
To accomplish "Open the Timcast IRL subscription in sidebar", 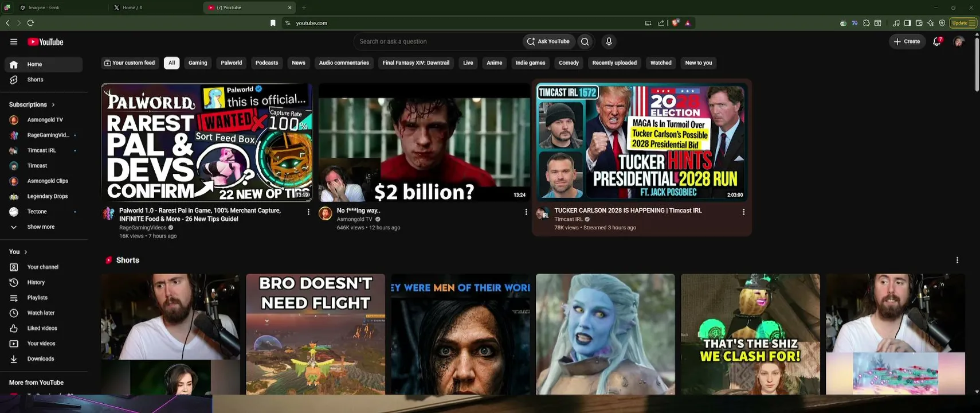I will pos(44,150).
